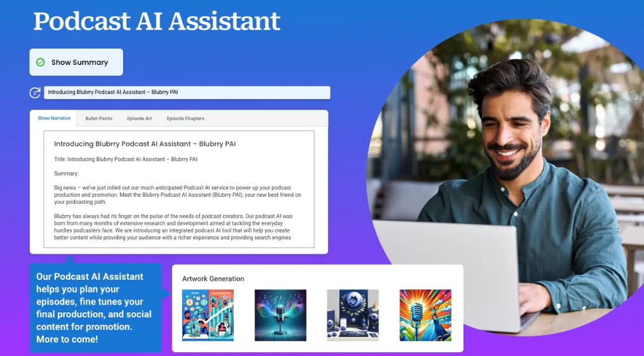Open the Bullet Points tab
Screen dimensions: 644x356
click(98, 119)
